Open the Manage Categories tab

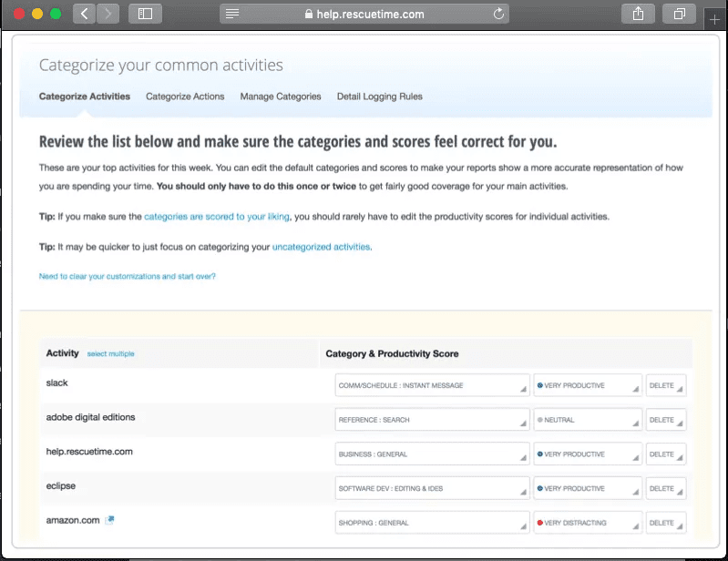(281, 97)
